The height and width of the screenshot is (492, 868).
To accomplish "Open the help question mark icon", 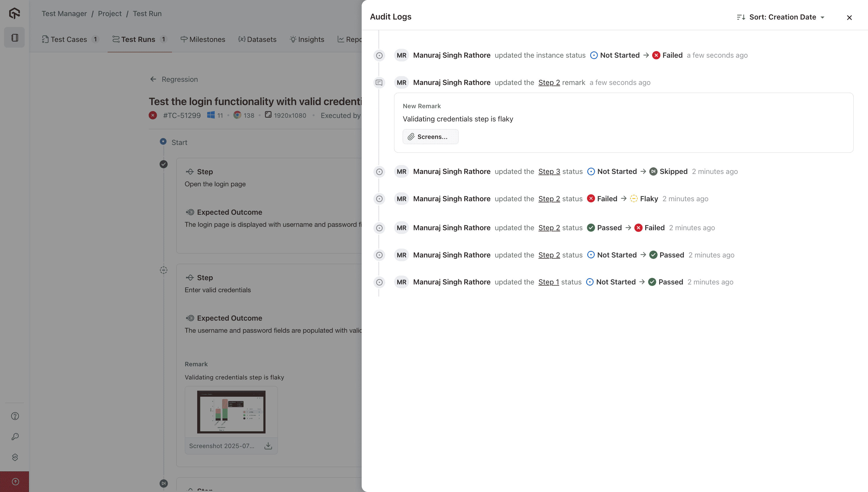I will 15,416.
